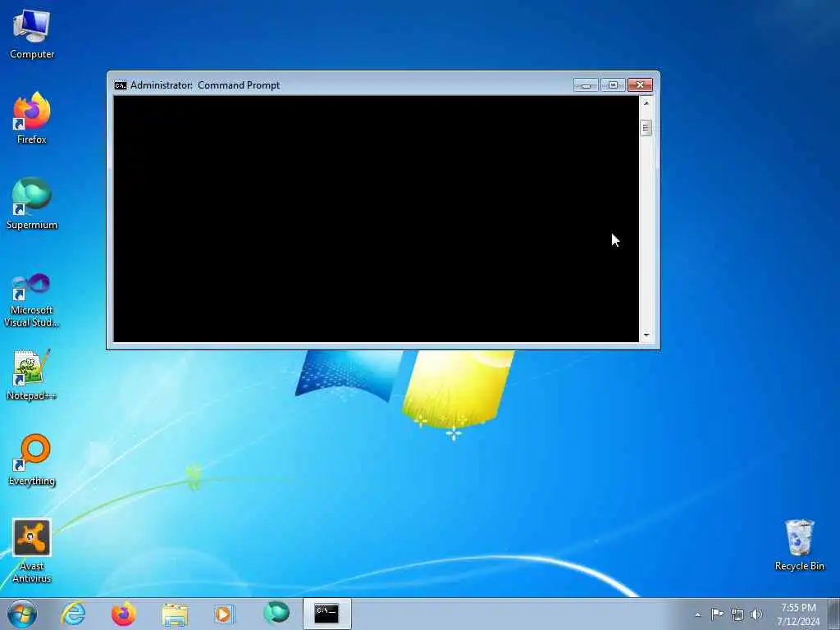This screenshot has height=630, width=840.
Task: Click the Command Prompt scrollbar thumb
Action: tap(646, 128)
